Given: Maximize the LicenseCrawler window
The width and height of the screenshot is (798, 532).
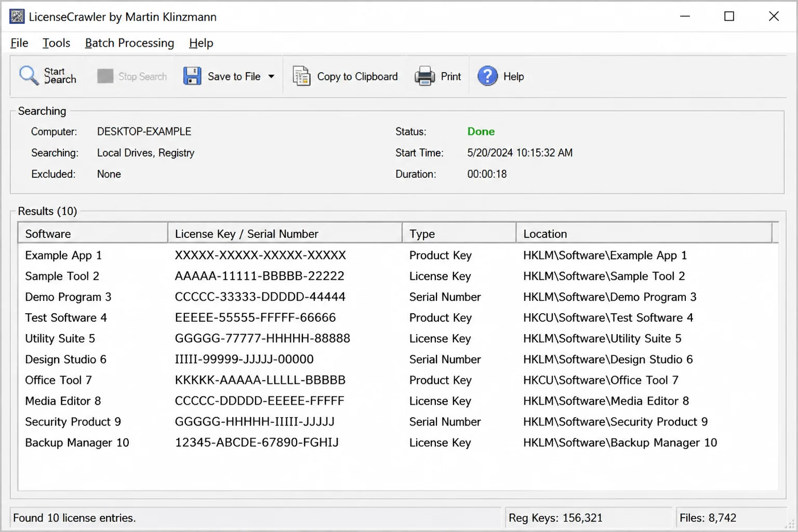Looking at the screenshot, I should click(729, 16).
